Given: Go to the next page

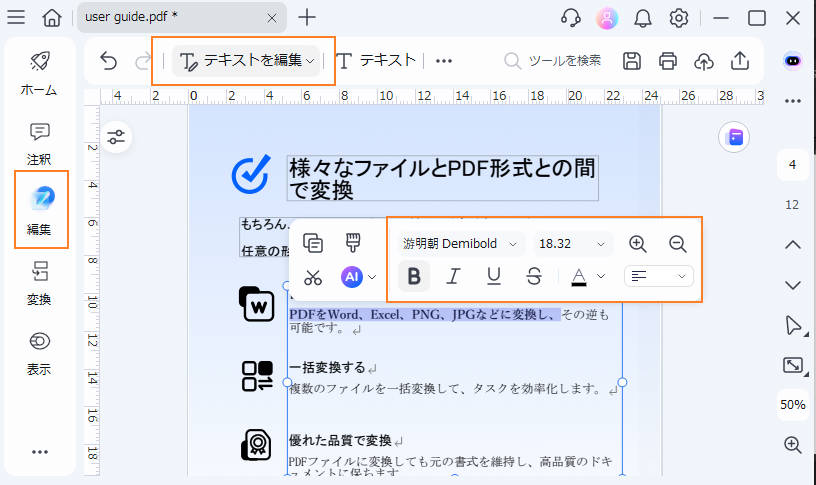Looking at the screenshot, I should coord(793,285).
